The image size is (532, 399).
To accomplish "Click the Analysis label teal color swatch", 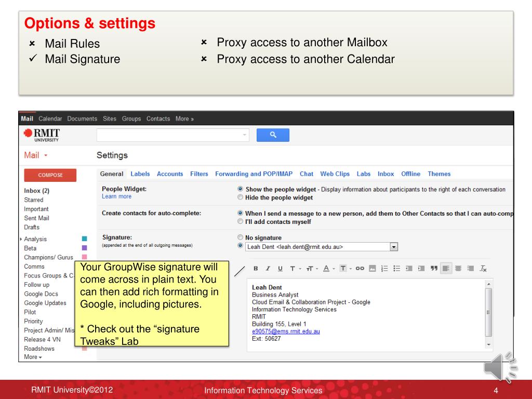I will (x=85, y=239).
